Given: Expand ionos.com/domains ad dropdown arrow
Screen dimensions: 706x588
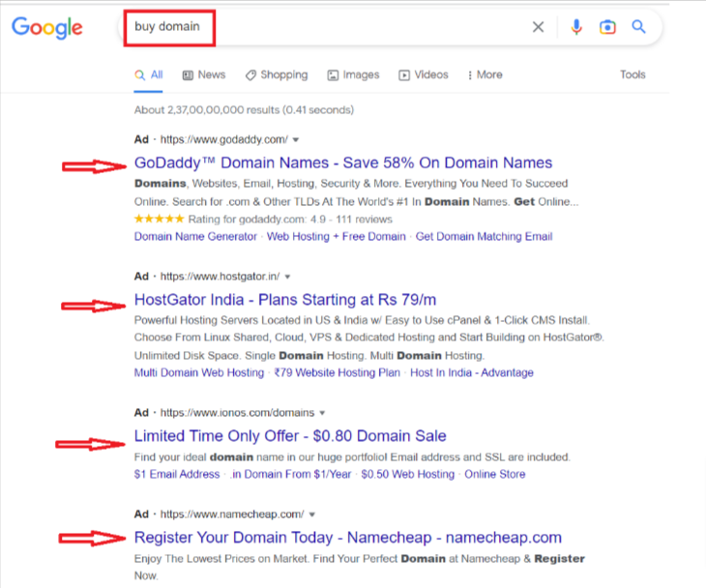Looking at the screenshot, I should 322,413.
